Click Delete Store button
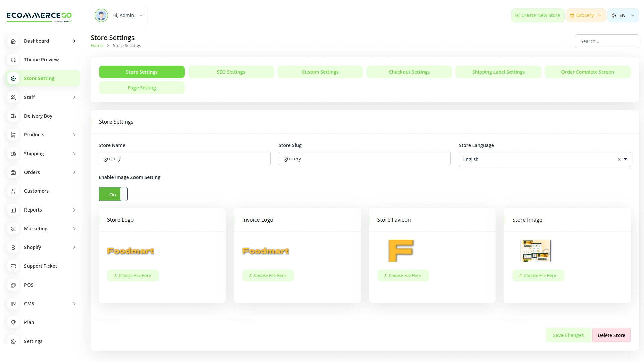The image size is (644, 362). (611, 335)
